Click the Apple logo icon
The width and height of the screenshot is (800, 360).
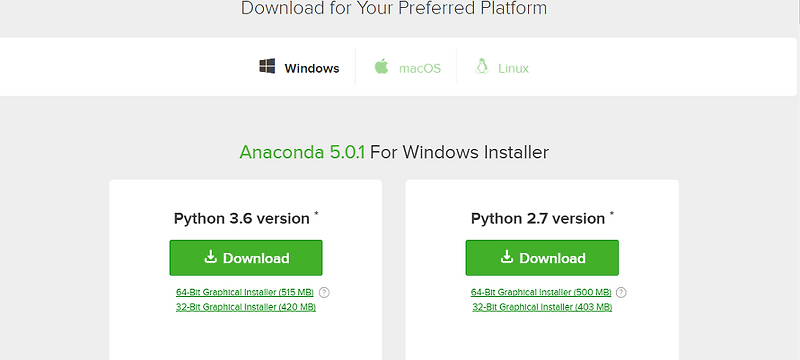382,66
